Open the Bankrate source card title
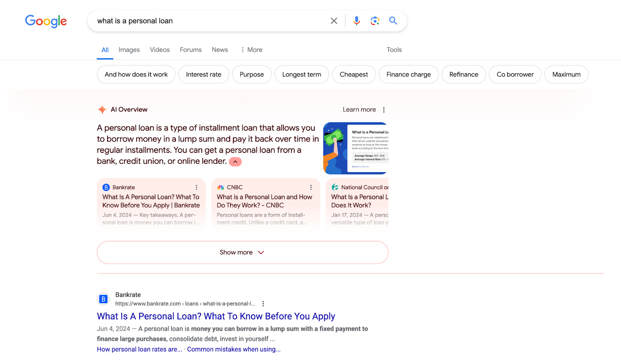Viewport: 621px width, 364px height. (x=151, y=201)
